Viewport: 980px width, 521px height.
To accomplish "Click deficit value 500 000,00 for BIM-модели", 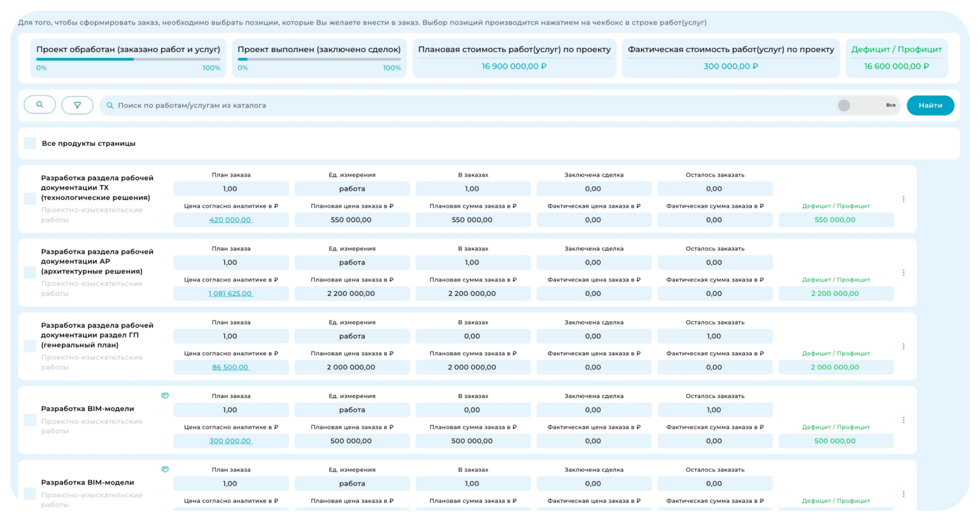I will point(835,441).
